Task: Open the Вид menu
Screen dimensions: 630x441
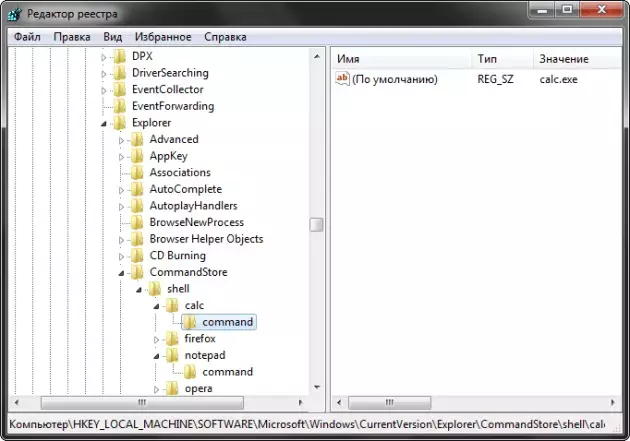Action: [x=112, y=37]
